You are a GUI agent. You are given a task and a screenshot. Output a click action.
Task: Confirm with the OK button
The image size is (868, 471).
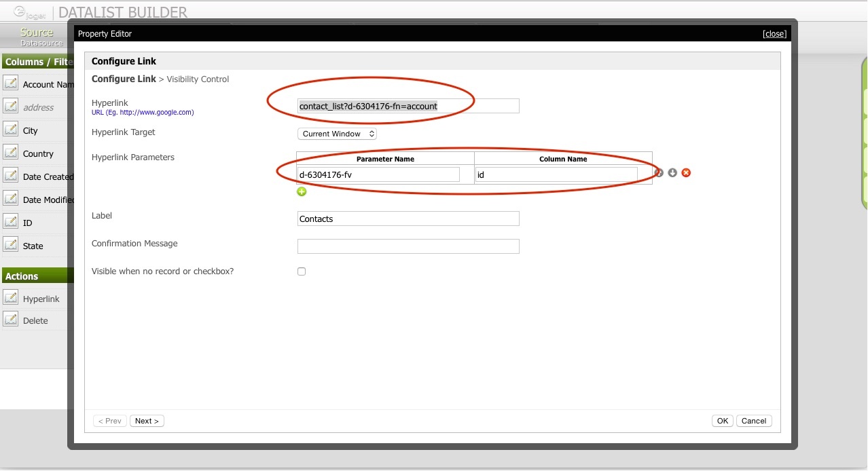723,421
